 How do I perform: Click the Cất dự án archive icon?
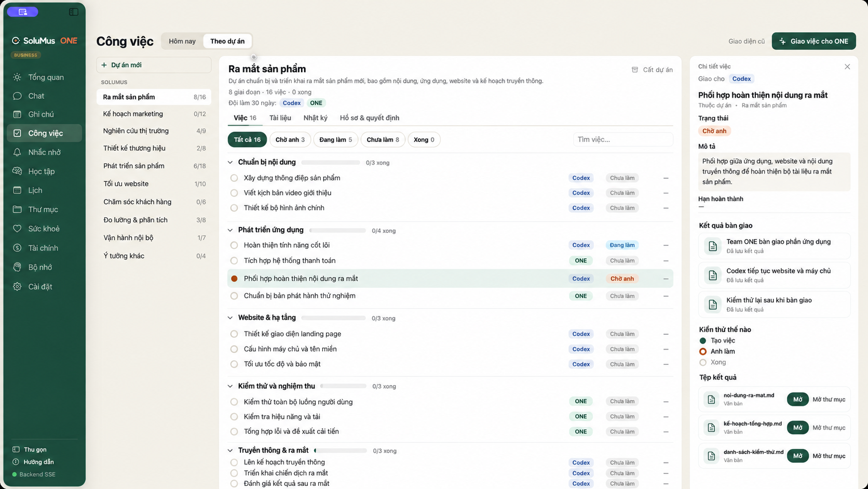[634, 70]
